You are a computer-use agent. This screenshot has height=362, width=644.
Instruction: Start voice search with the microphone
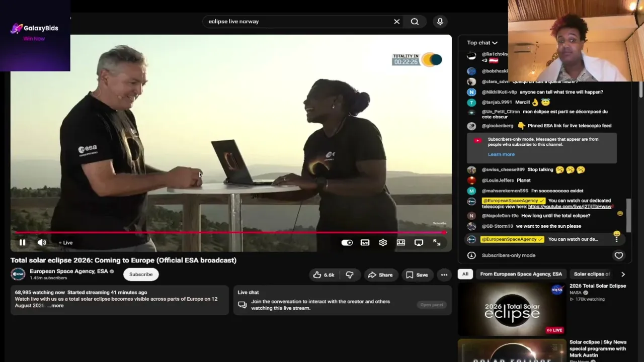[x=440, y=22]
